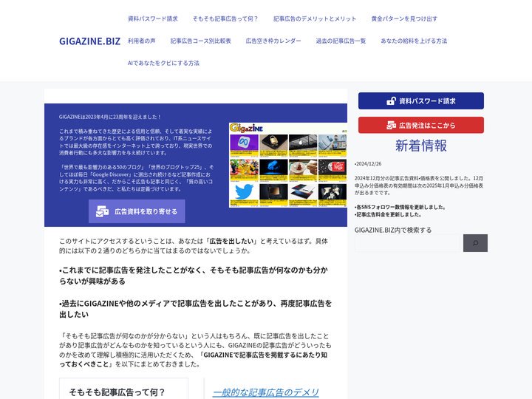Click the 23周年を迎えました banner text line
Viewport: 532px width, 399px height.
[x=109, y=117]
